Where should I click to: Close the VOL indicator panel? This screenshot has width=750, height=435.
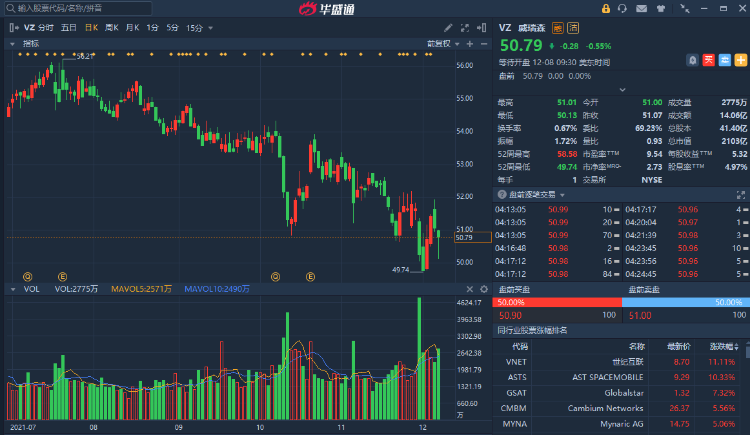click(470, 289)
